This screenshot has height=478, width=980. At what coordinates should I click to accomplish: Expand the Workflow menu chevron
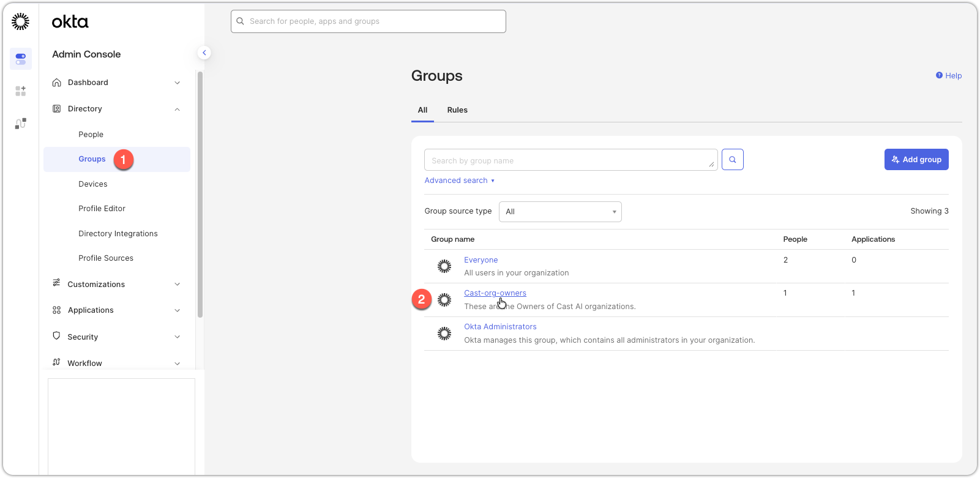pos(178,364)
